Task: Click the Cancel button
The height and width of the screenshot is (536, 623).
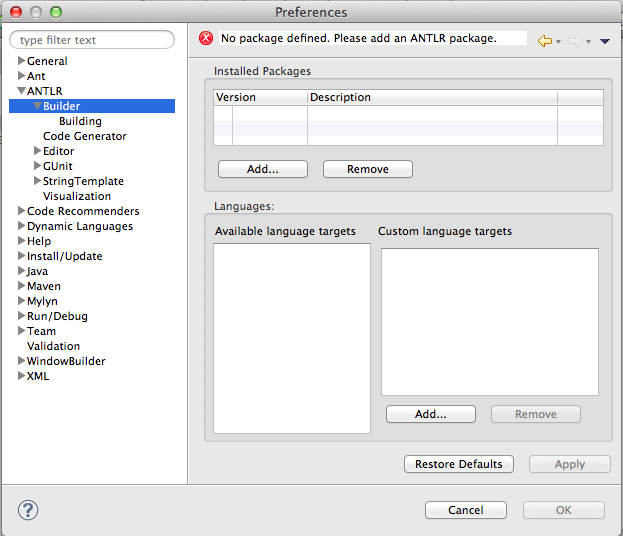Action: [x=466, y=510]
